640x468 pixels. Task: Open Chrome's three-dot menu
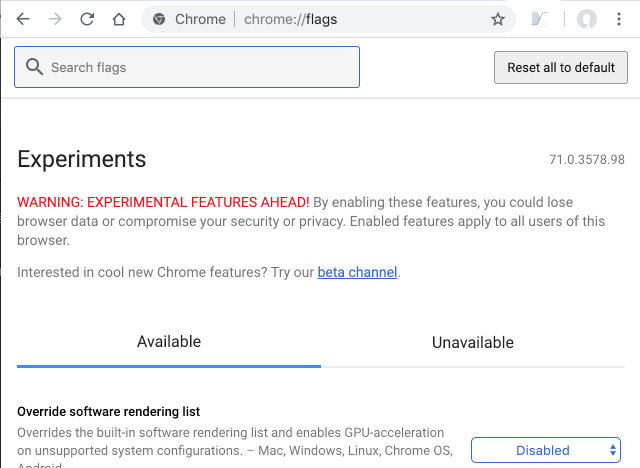619,19
